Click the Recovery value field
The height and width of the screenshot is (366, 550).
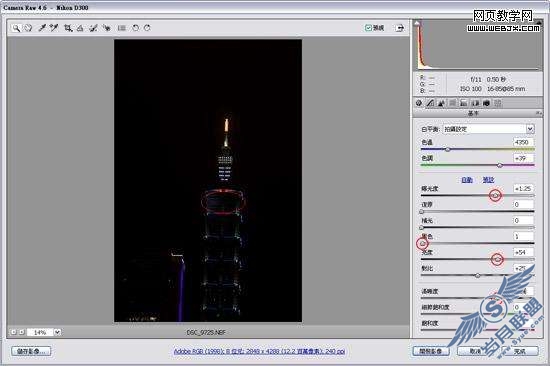(x=523, y=204)
